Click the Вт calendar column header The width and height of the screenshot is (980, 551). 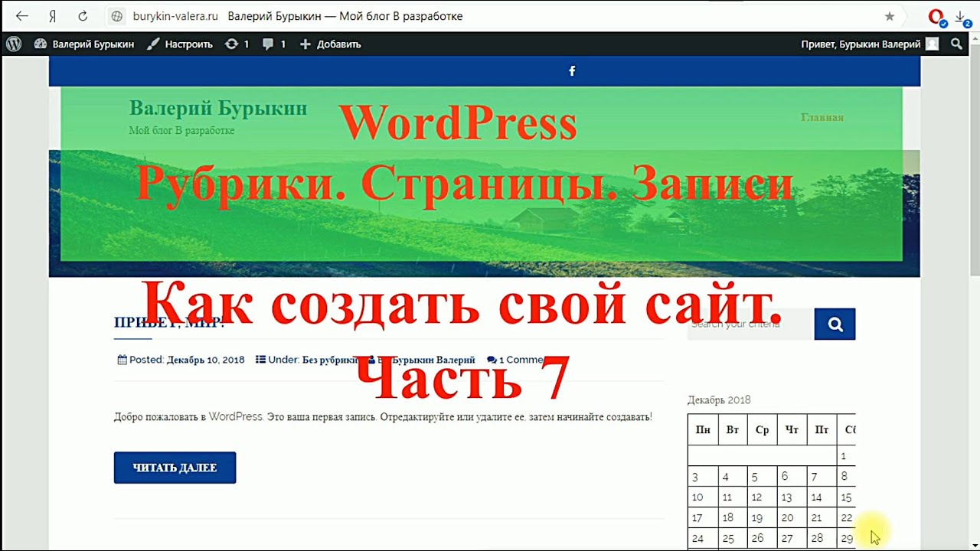point(733,430)
